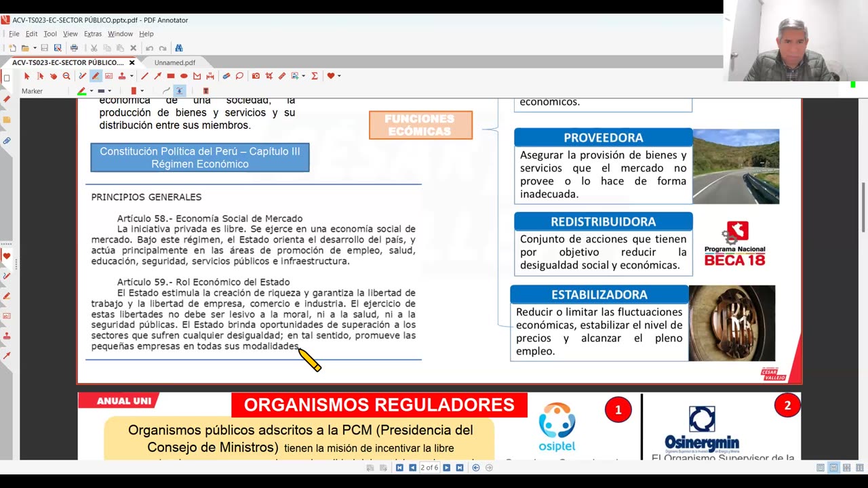Choose the Select arrow tool
Screen dimensions: 868x488
(26, 76)
